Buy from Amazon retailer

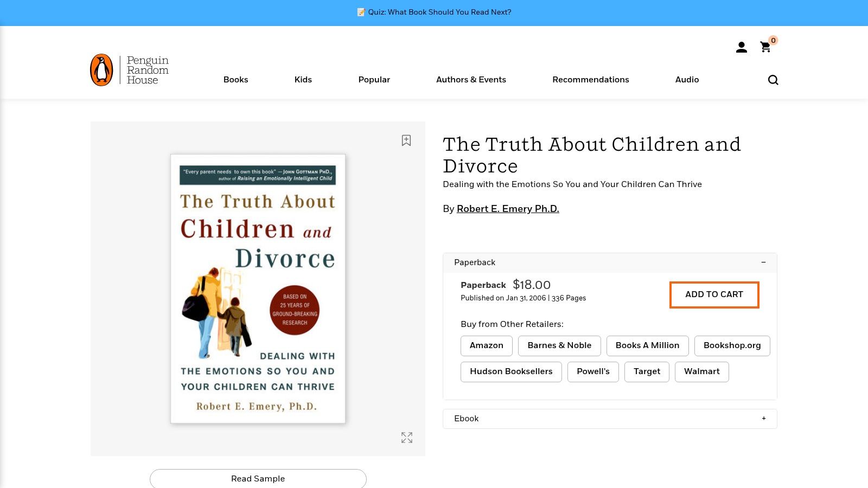tap(487, 345)
